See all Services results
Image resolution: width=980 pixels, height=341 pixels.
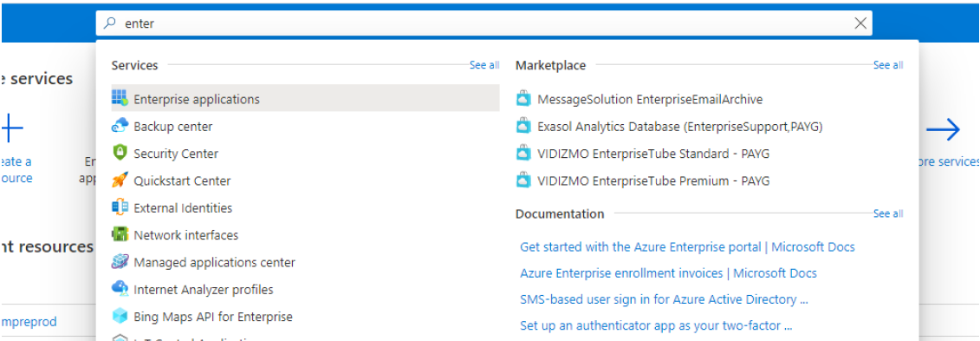click(x=484, y=65)
